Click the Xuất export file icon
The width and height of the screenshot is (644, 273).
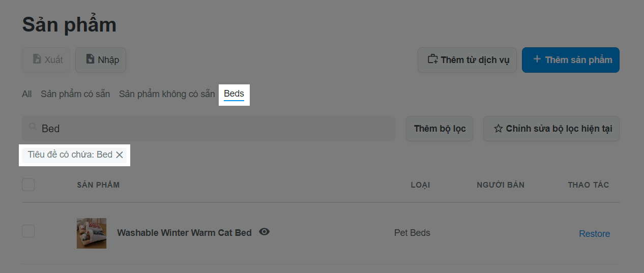click(37, 59)
